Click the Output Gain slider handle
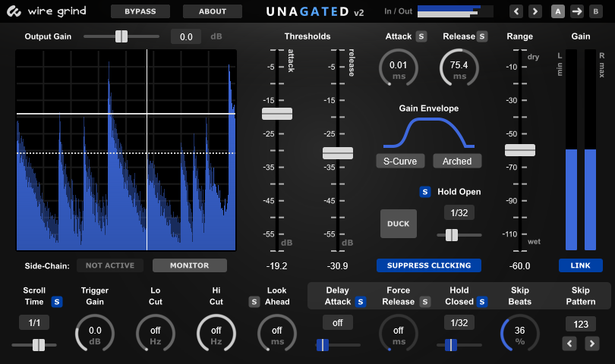The width and height of the screenshot is (615, 364). point(121,36)
